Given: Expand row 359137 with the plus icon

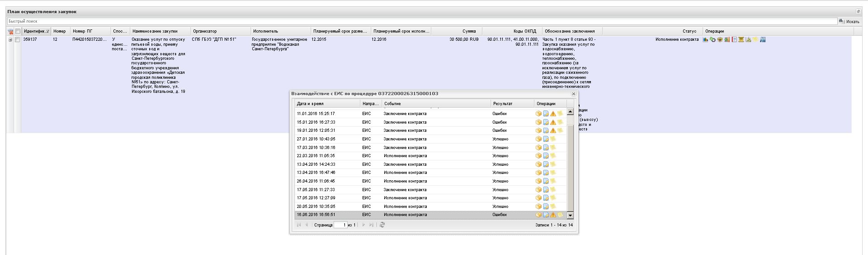Looking at the screenshot, I should coord(10,39).
